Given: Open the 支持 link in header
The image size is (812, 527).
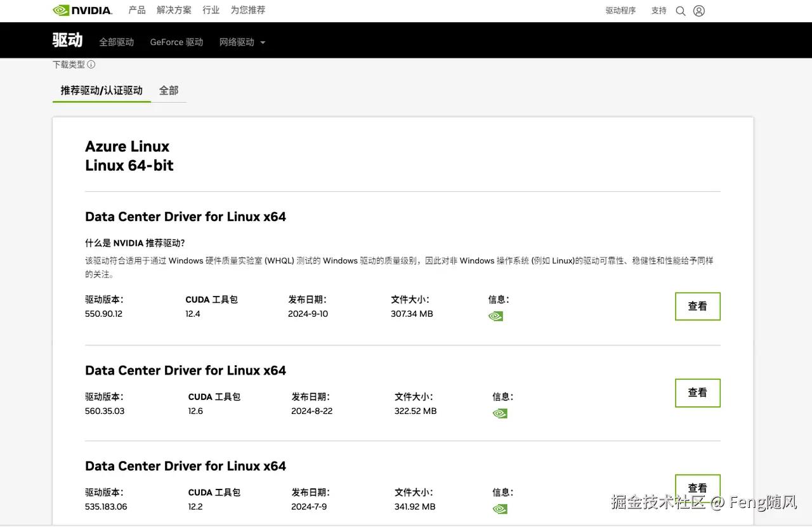Looking at the screenshot, I should click(x=659, y=11).
